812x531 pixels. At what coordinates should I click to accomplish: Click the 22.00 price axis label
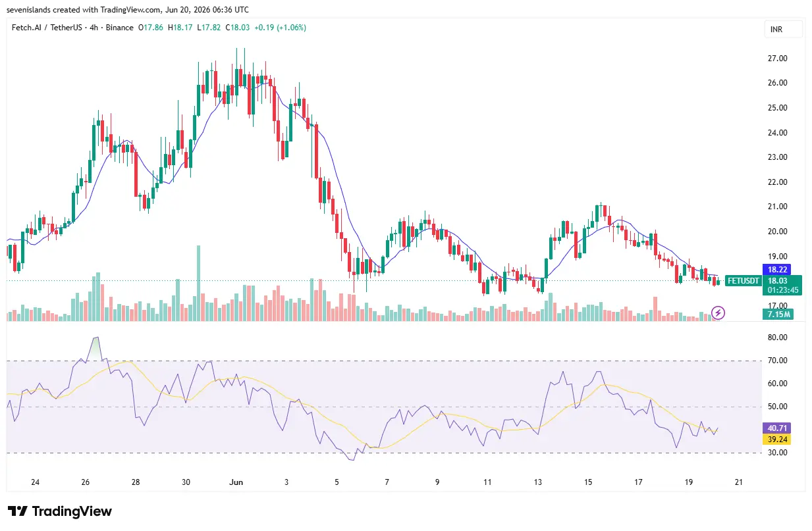point(778,182)
